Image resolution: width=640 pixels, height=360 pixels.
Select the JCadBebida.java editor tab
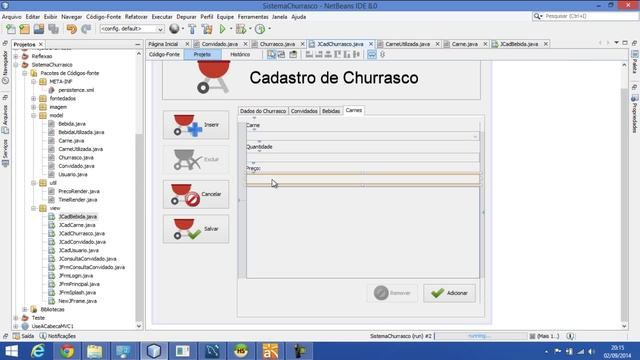519,44
